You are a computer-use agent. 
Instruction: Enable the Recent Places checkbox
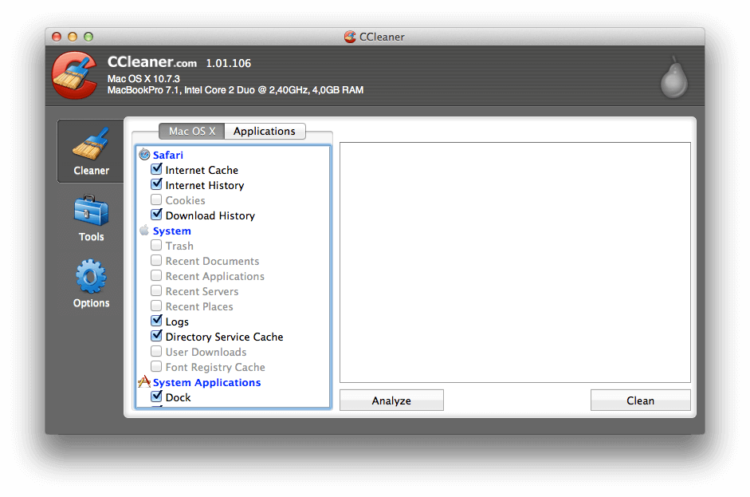(x=156, y=306)
